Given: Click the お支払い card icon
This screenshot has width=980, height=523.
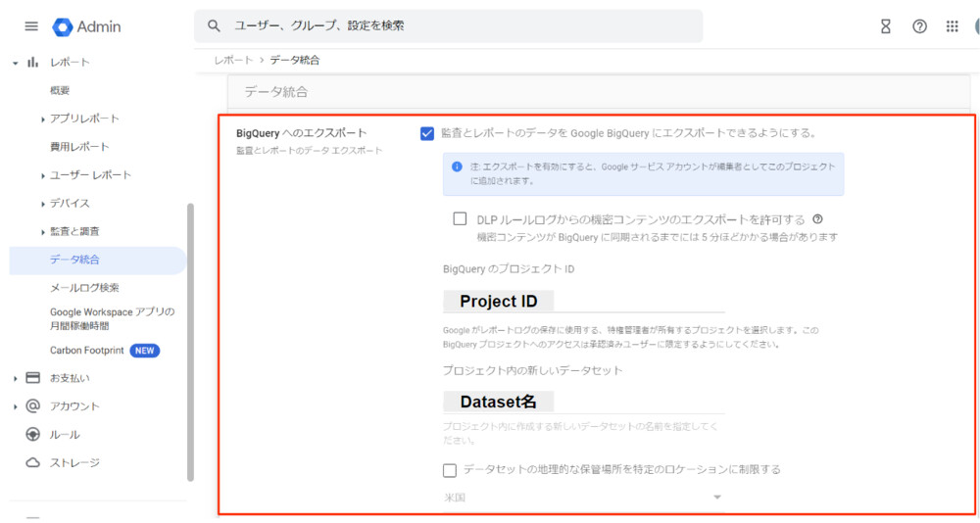Looking at the screenshot, I should 32,378.
